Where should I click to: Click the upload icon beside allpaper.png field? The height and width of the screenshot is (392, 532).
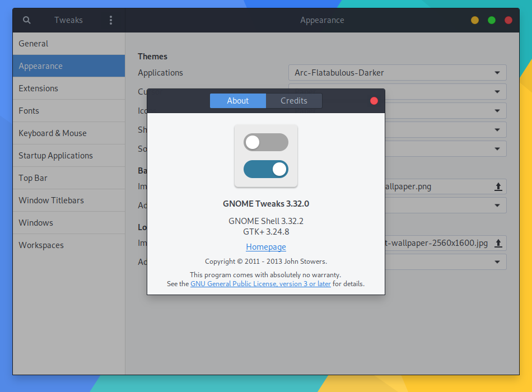click(498, 186)
